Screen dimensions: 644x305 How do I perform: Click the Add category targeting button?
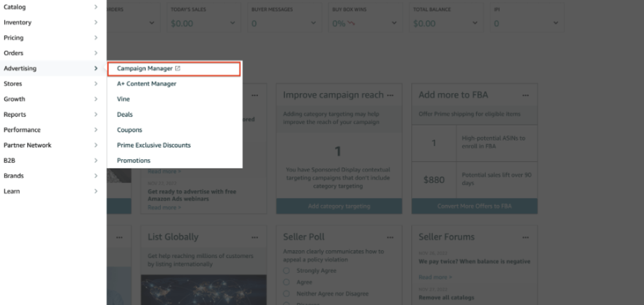pos(339,206)
